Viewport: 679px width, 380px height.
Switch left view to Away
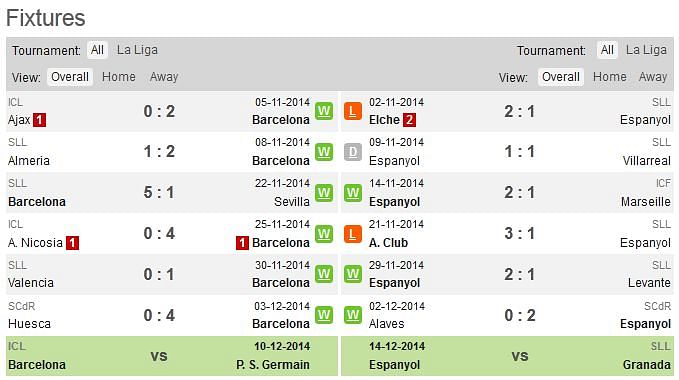click(164, 77)
